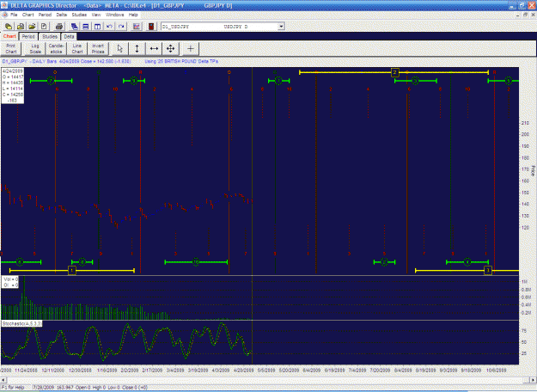This screenshot has height=392, width=537.
Task: Switch to the Studies tab
Action: tap(50, 37)
